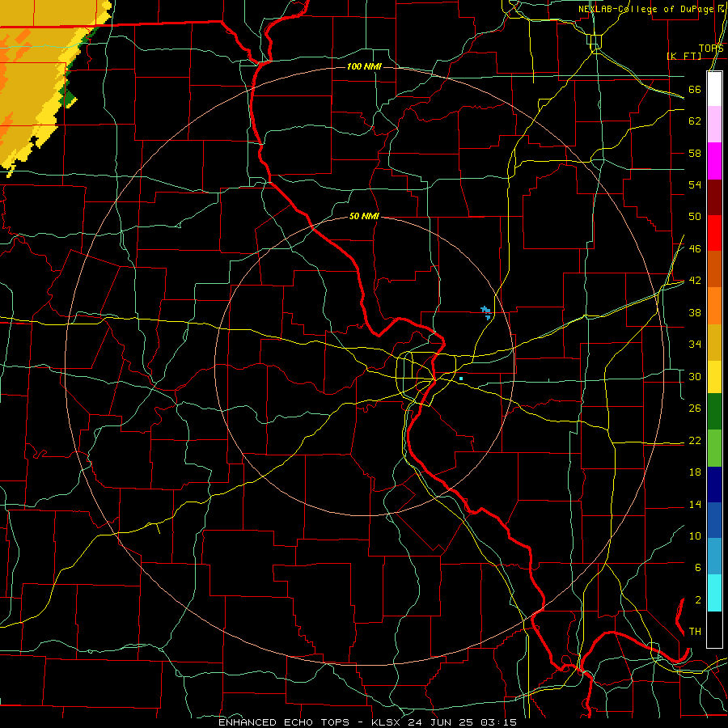The width and height of the screenshot is (728, 728).
Task: Click the 'ENHANCED ECHO TOPS' footer title
Action: click(x=284, y=722)
